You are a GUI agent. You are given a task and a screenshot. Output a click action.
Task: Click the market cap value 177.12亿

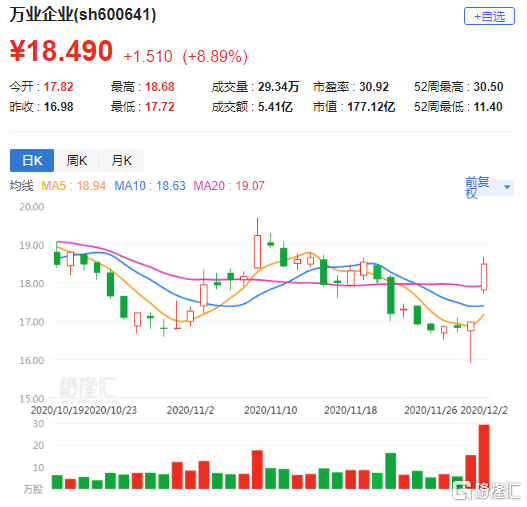(371, 107)
